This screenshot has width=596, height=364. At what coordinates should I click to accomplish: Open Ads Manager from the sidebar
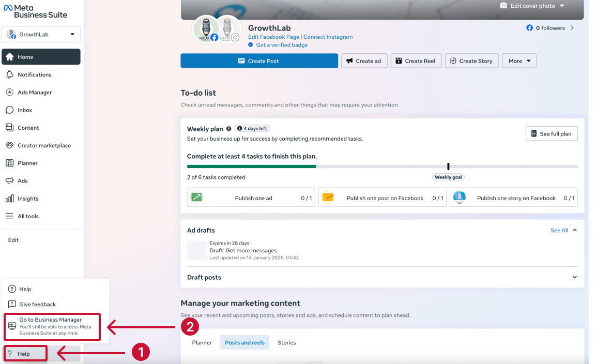click(41, 92)
